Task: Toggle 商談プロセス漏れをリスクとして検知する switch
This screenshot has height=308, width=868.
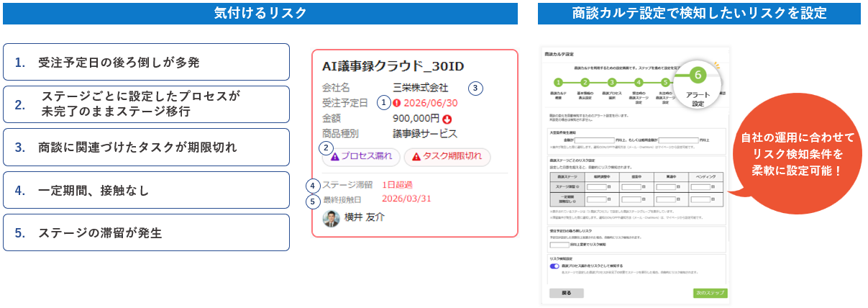Action: pos(554,266)
